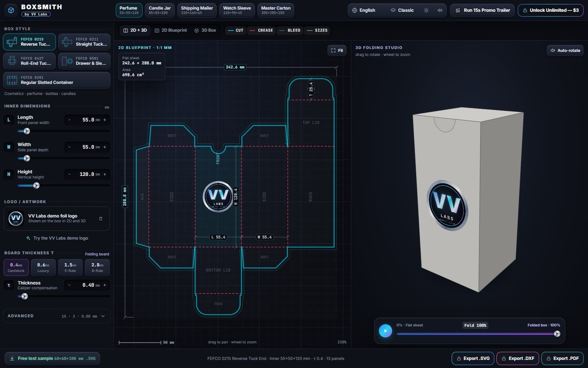Viewport: 588px width, 368px height.
Task: Choose 0.4mm Cardstock thickness
Action: tap(16, 268)
